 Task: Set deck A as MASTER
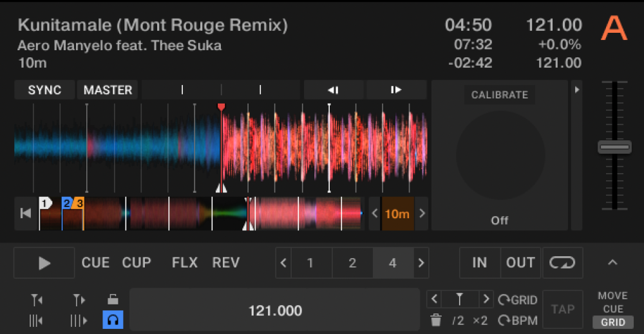tap(108, 90)
